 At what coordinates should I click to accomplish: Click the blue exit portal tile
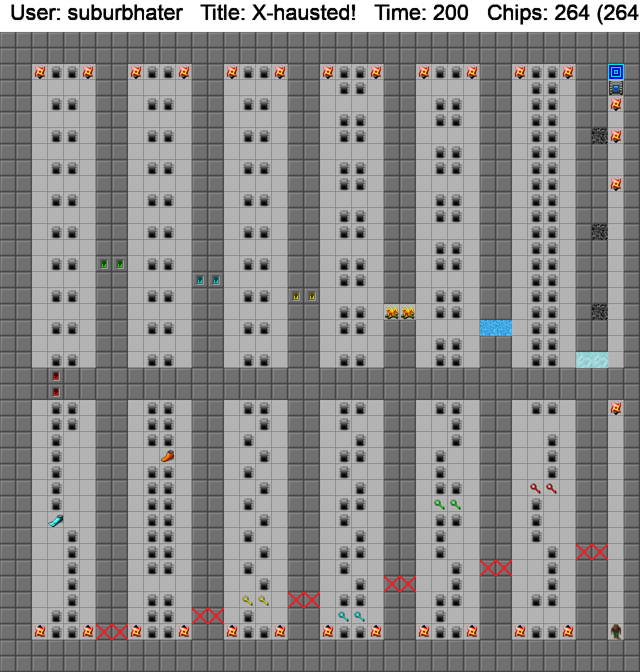(616, 72)
